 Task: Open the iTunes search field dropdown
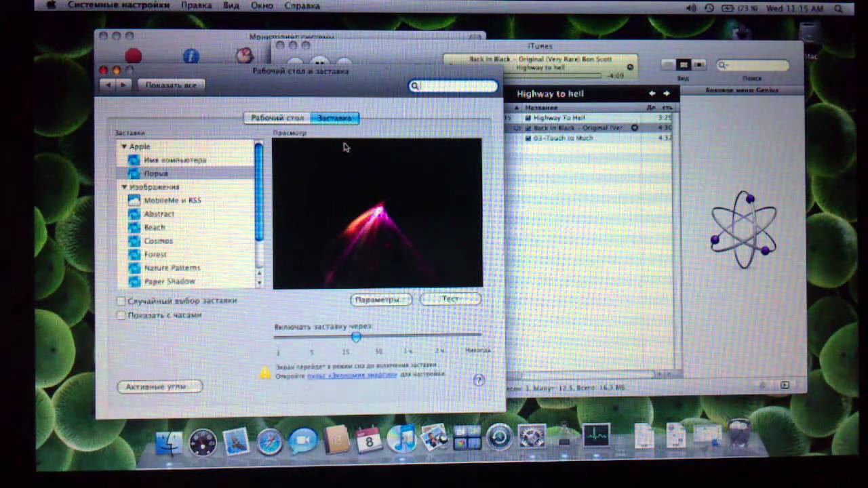pos(724,66)
